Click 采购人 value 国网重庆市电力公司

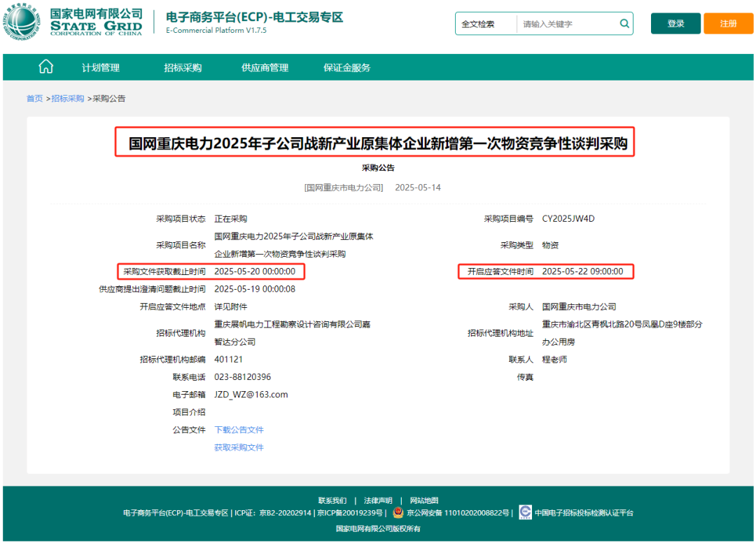coord(579,307)
